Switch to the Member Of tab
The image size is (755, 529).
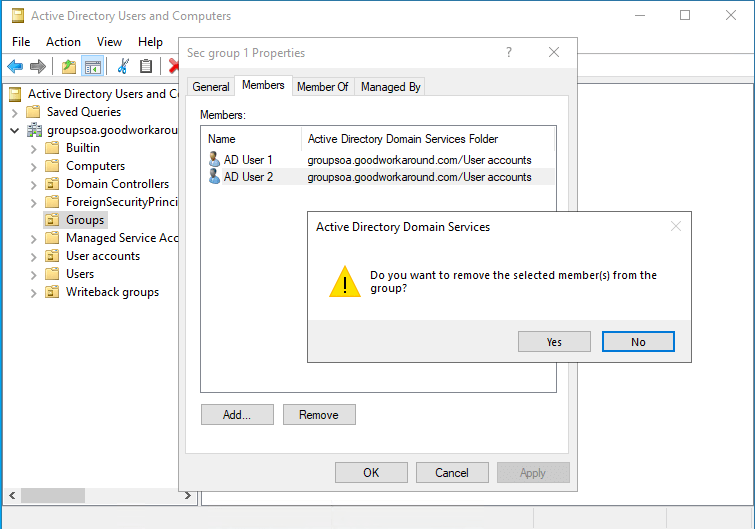[322, 87]
